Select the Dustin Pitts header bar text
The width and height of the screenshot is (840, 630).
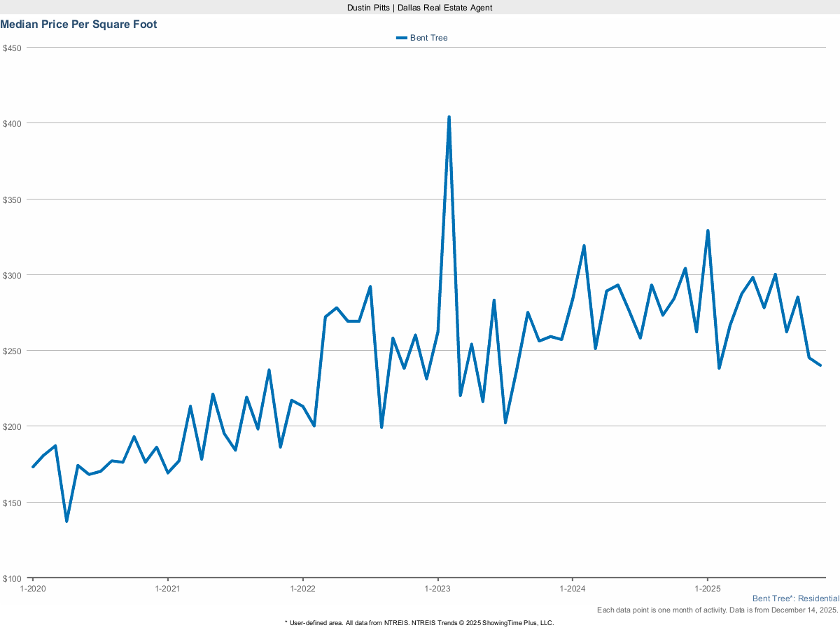coord(420,7)
